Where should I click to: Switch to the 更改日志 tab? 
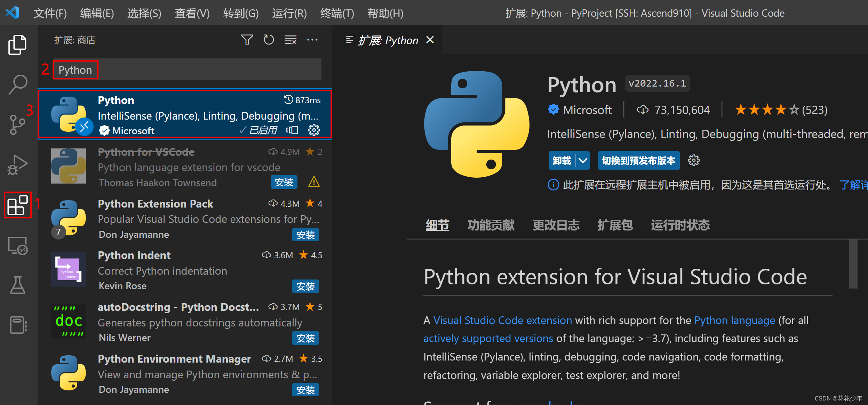556,225
